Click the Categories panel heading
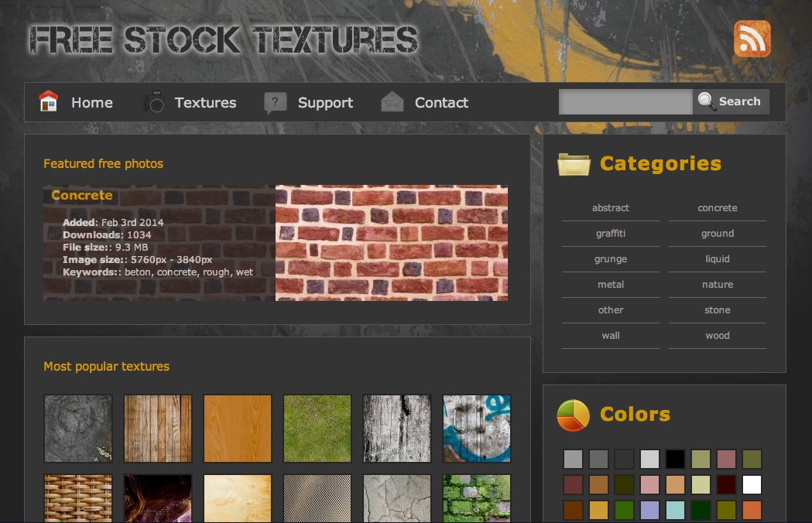Screen dimensions: 812x523 pos(660,164)
